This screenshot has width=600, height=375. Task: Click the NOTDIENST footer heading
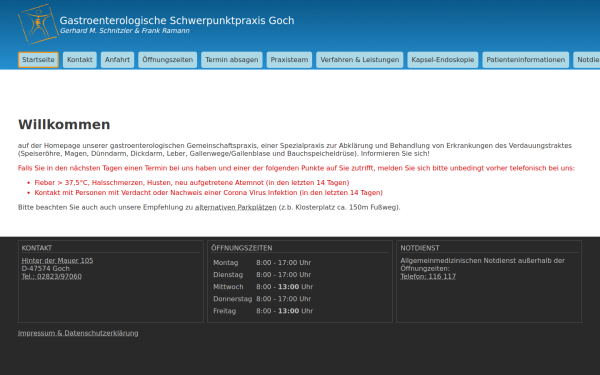pyautogui.click(x=420, y=248)
